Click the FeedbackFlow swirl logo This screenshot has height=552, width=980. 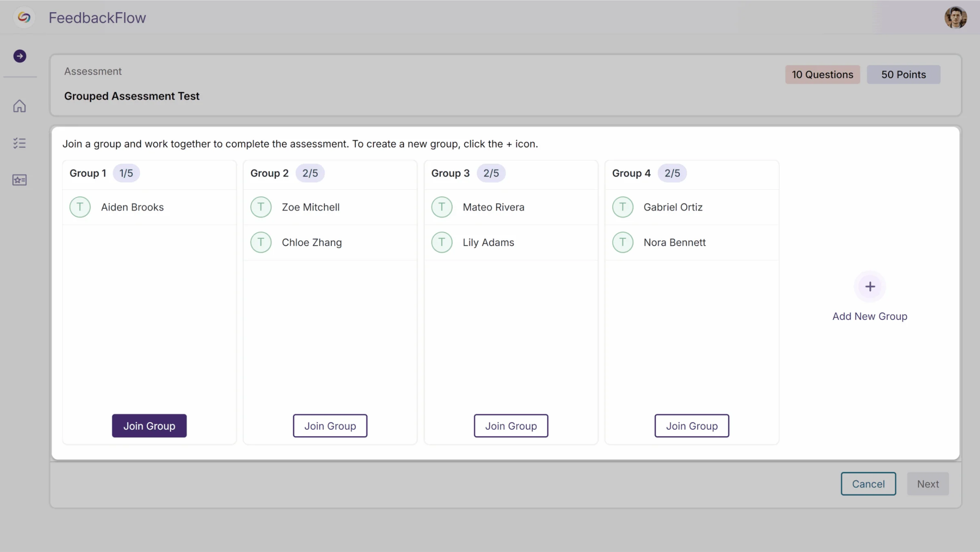[x=24, y=18]
